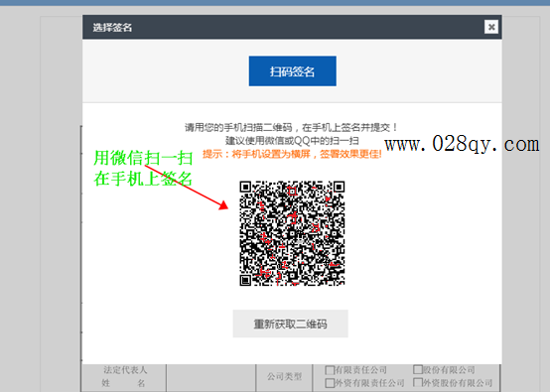Check the 外资股份有限公司 checkbox

(x=417, y=382)
